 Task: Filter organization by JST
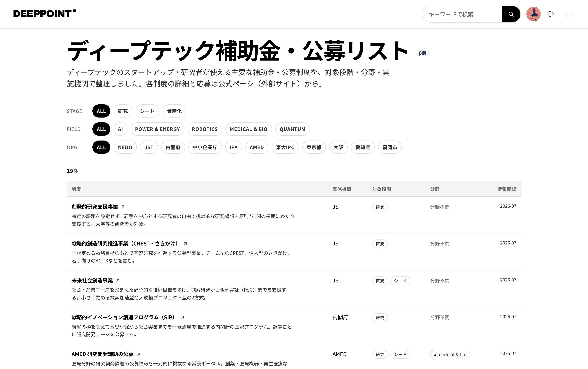[x=149, y=147]
